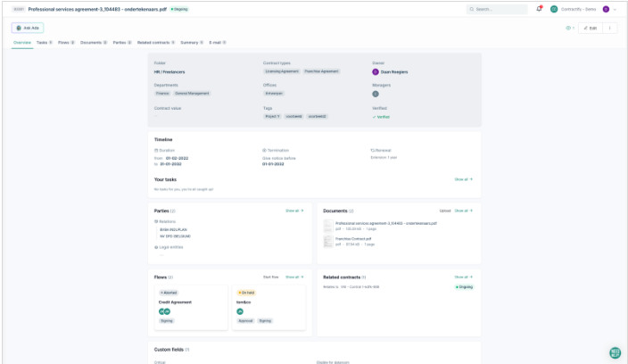Switch to the Documents tab
The width and height of the screenshot is (628, 364).
pos(93,42)
